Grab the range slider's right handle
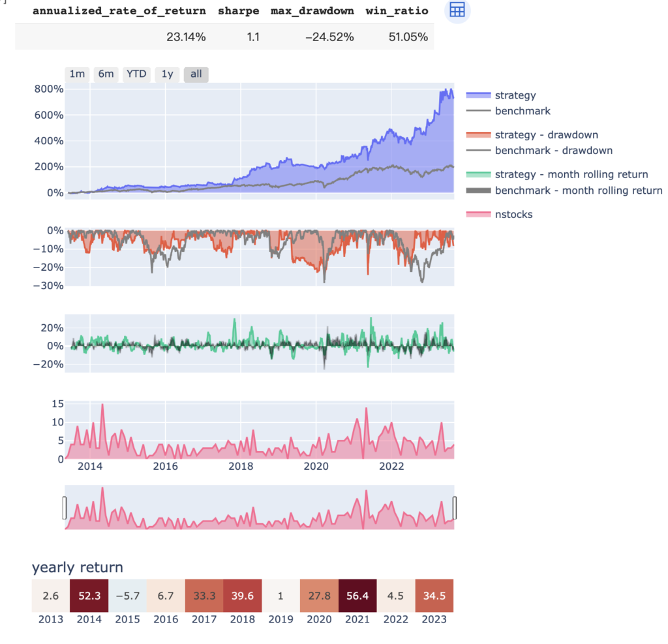 pyautogui.click(x=455, y=508)
